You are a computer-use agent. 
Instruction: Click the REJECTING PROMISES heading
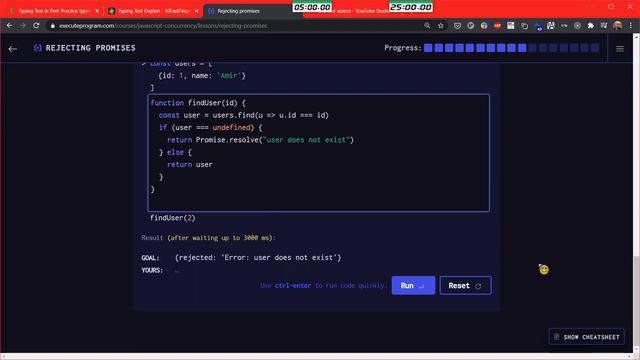point(91,48)
